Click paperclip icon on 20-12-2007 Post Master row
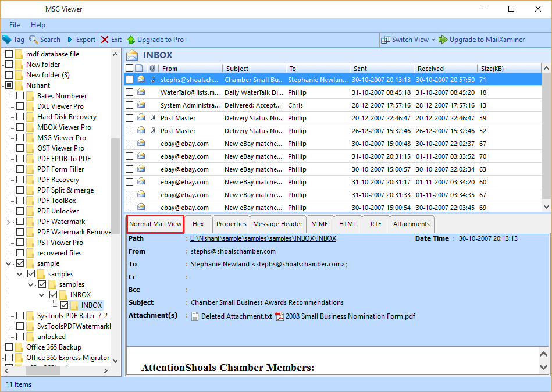 [152, 117]
